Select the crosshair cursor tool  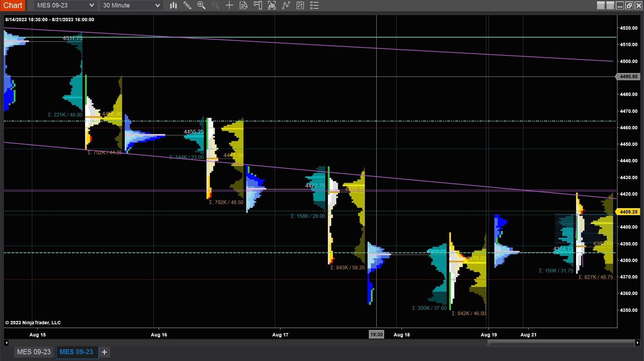(229, 5)
